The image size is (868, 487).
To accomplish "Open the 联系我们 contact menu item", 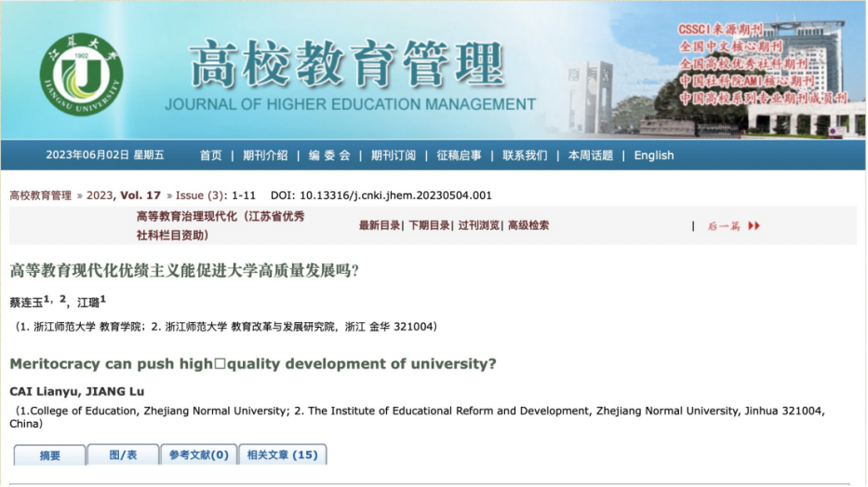I will coord(525,156).
